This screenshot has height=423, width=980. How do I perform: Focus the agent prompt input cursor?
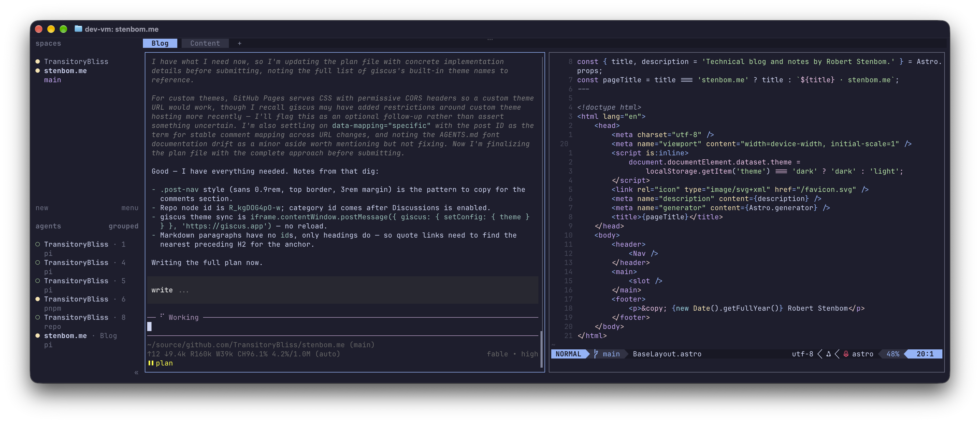[150, 327]
